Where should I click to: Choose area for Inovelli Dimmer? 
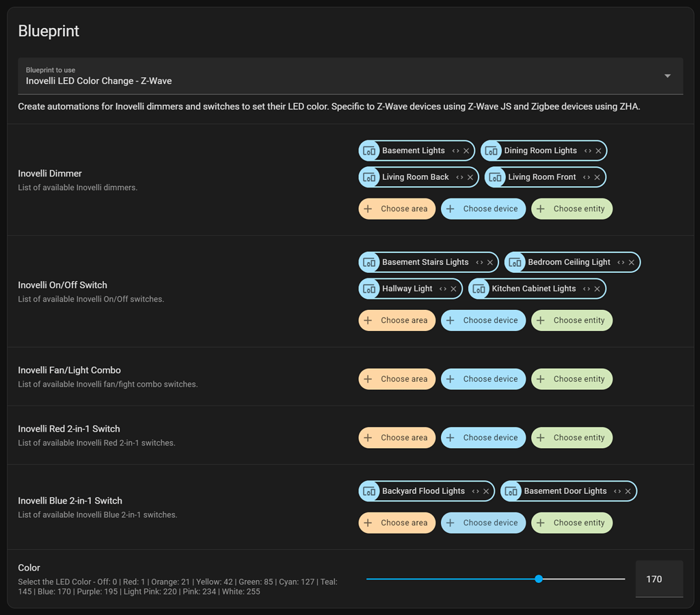396,209
